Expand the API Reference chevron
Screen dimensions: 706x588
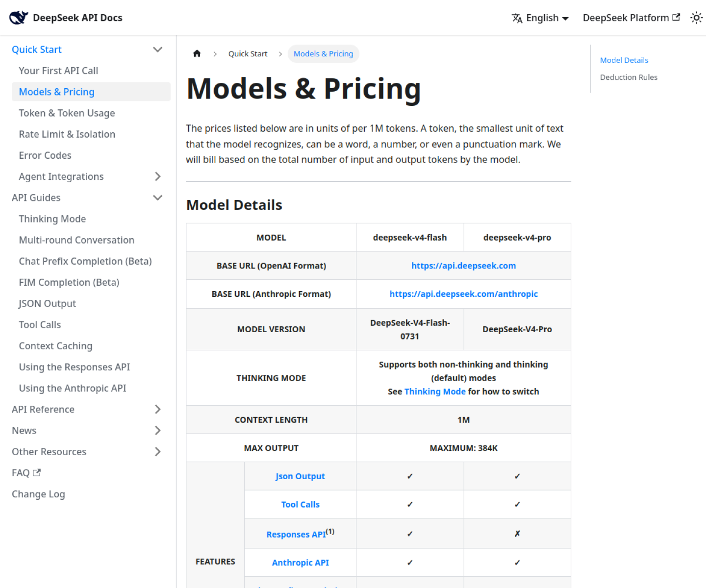coord(157,409)
